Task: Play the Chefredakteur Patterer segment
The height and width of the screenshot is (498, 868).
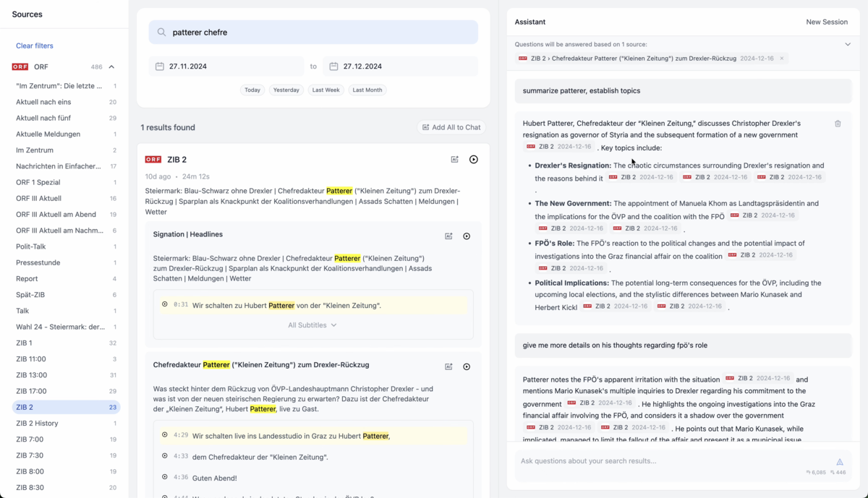Action: [467, 366]
